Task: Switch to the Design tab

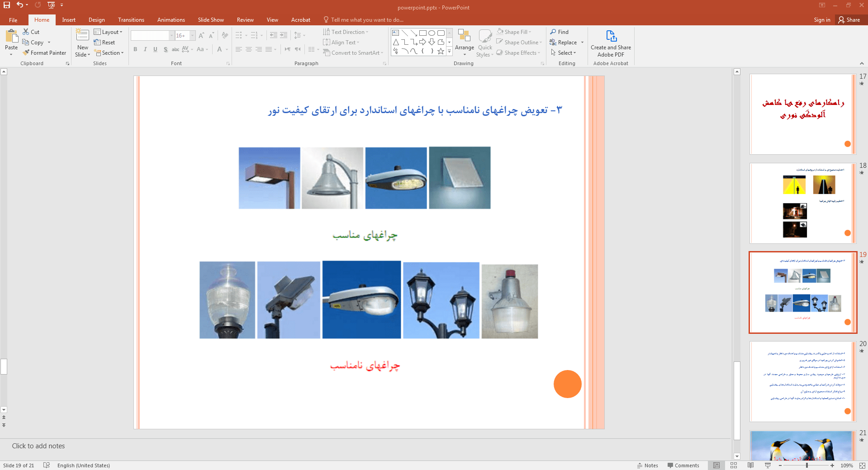Action: pos(96,20)
